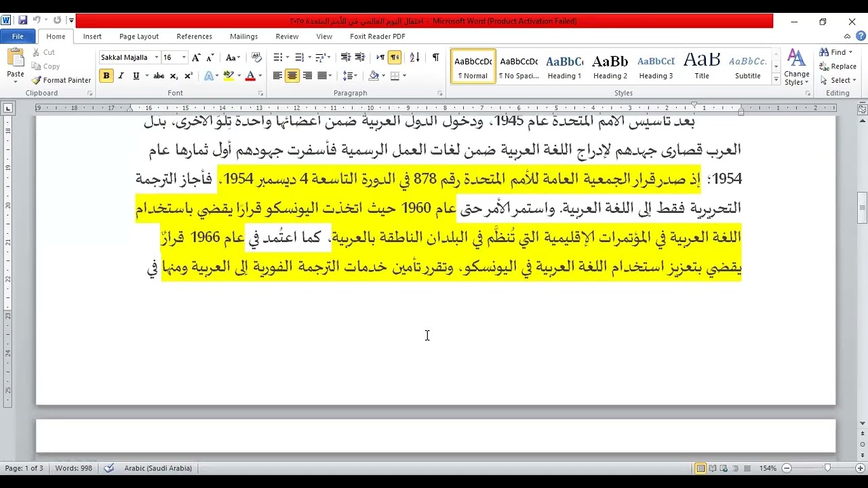Screen dimensions: 868x488
Task: Apply the Subtitle style
Action: [x=747, y=66]
